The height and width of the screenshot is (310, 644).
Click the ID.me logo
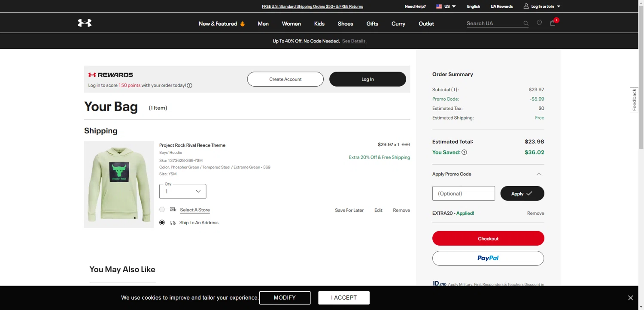pos(439,283)
